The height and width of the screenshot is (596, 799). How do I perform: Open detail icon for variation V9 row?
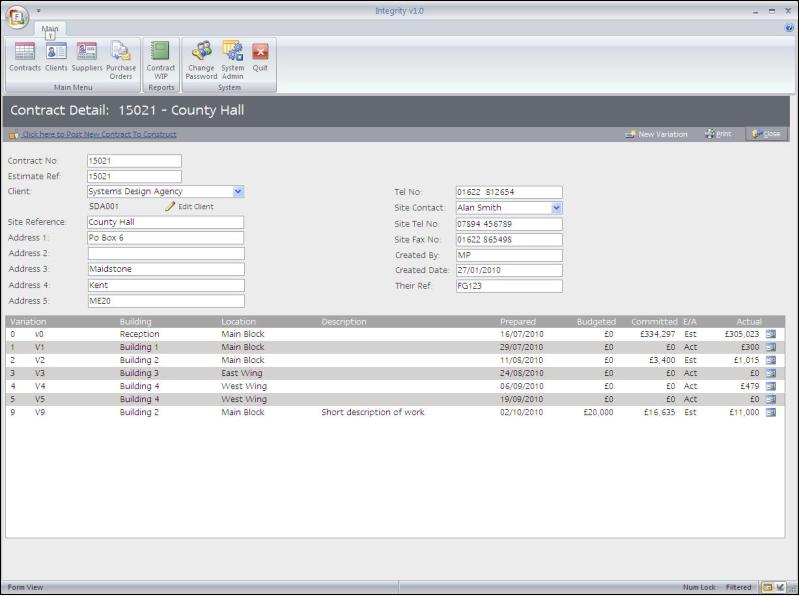[x=771, y=412]
